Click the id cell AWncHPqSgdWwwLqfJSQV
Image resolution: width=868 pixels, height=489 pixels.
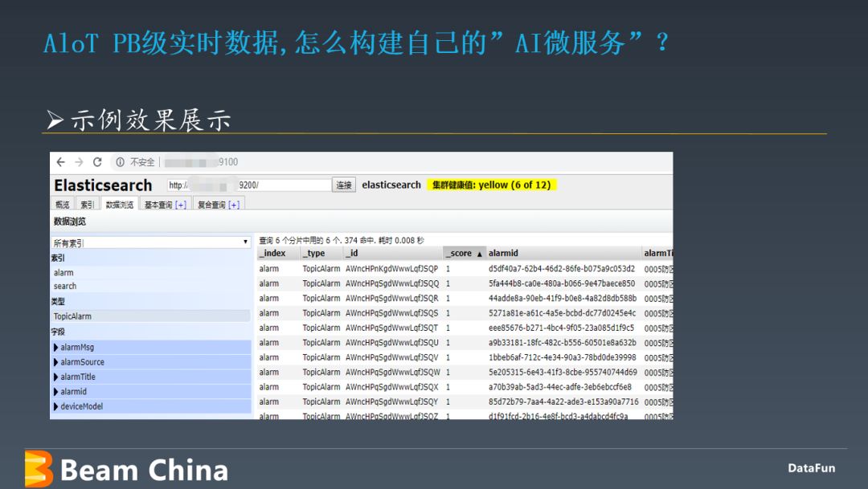pos(392,357)
